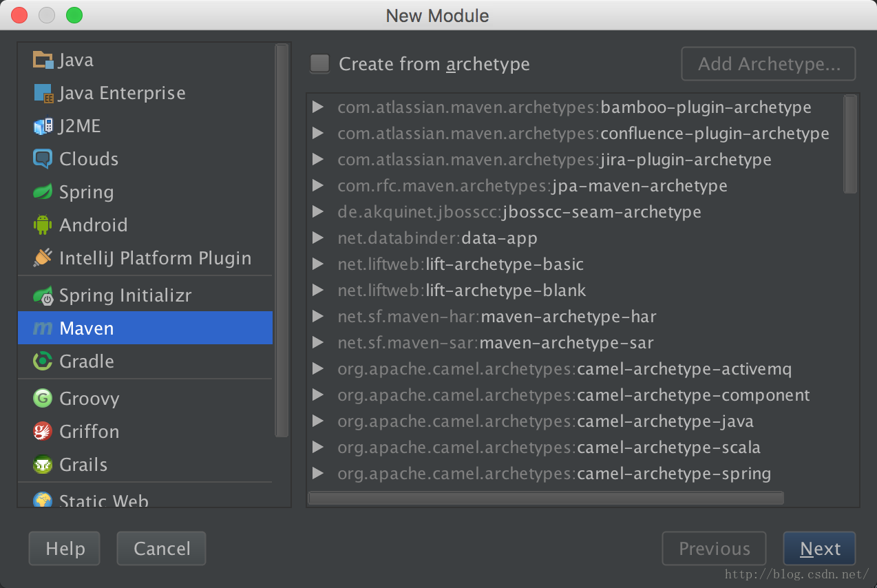Select highlighted Maven label

click(x=87, y=328)
